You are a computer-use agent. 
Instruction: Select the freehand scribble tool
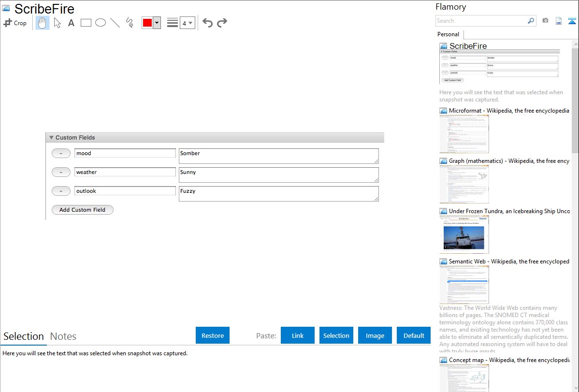[x=130, y=23]
